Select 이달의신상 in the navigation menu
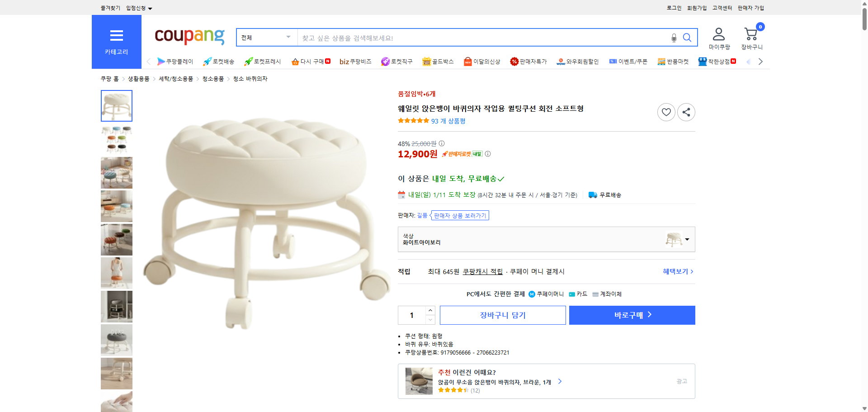Image resolution: width=868 pixels, height=412 pixels. (482, 62)
